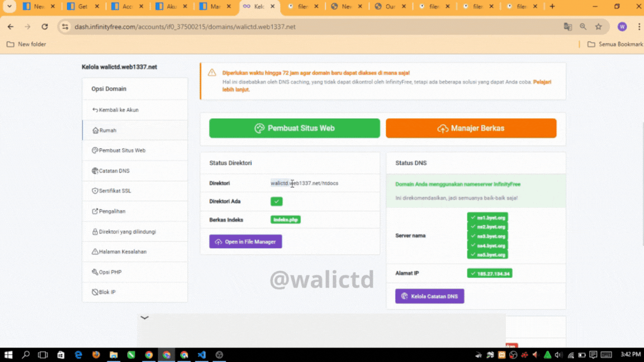Open the Opsi PHP section
Viewport: 644px width, 362px height.
pos(108,271)
